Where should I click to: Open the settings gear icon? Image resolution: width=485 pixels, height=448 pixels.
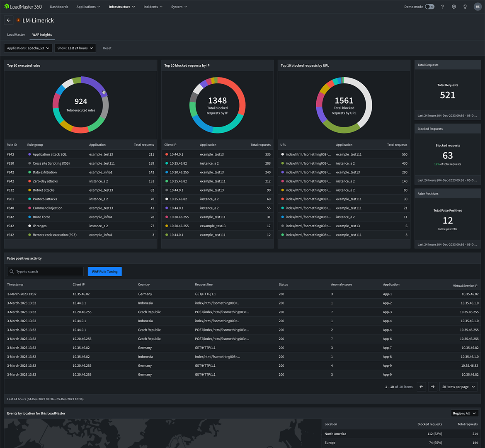coord(454,7)
